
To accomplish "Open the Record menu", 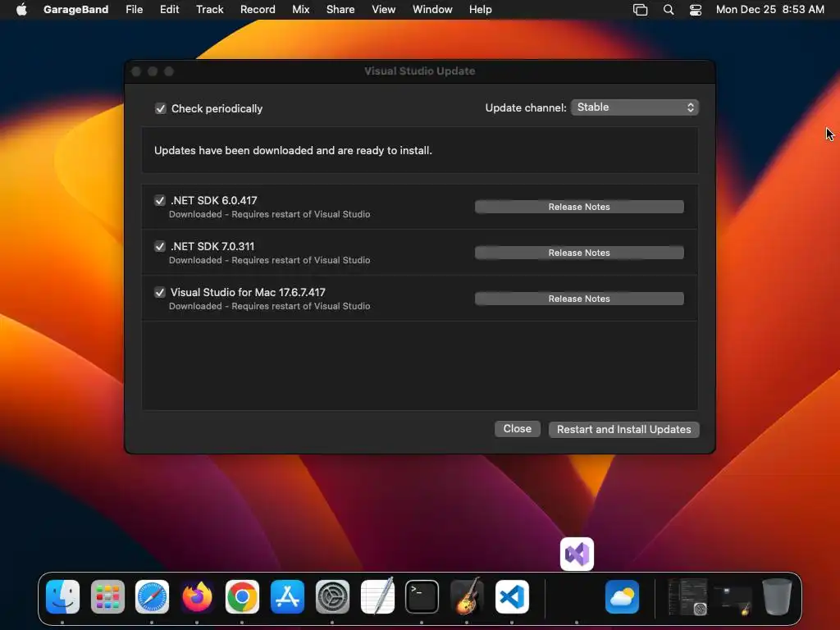I will point(258,9).
